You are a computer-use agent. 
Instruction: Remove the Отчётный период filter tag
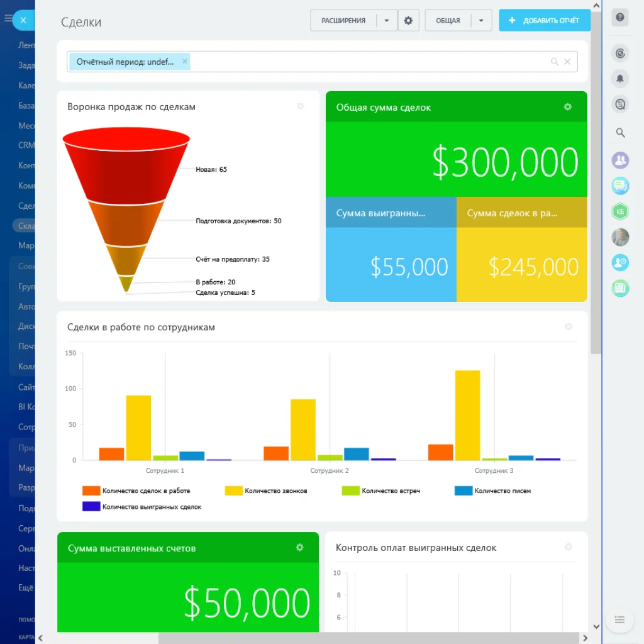(185, 62)
